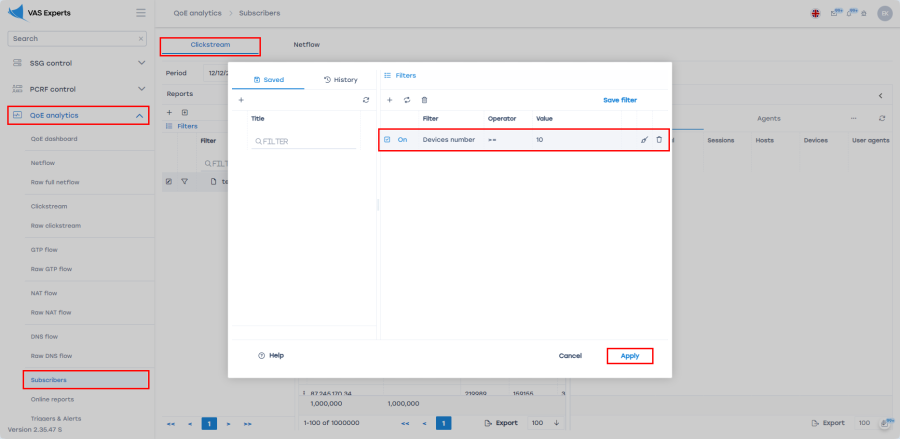This screenshot has width=900, height=439.
Task: Switch to the Netflow tab
Action: [x=307, y=45]
